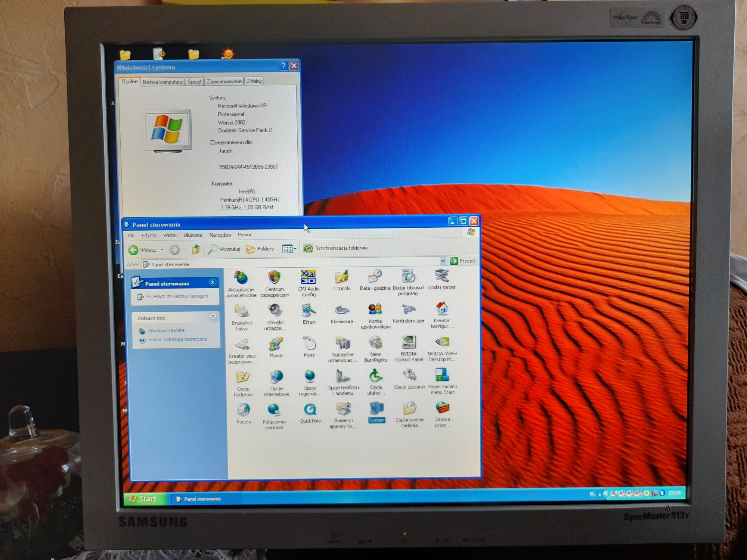Open NVIDIA Control Panel
Image resolution: width=747 pixels, height=560 pixels.
pos(409,349)
